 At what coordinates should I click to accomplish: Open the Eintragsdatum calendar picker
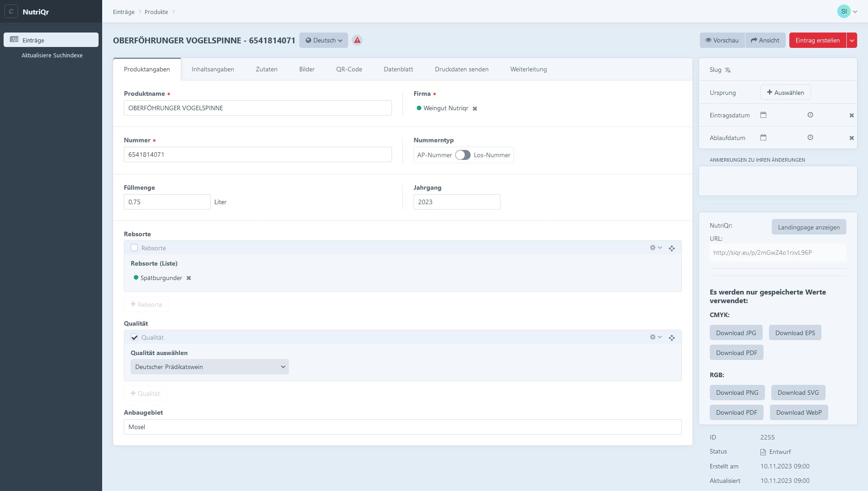coord(763,115)
